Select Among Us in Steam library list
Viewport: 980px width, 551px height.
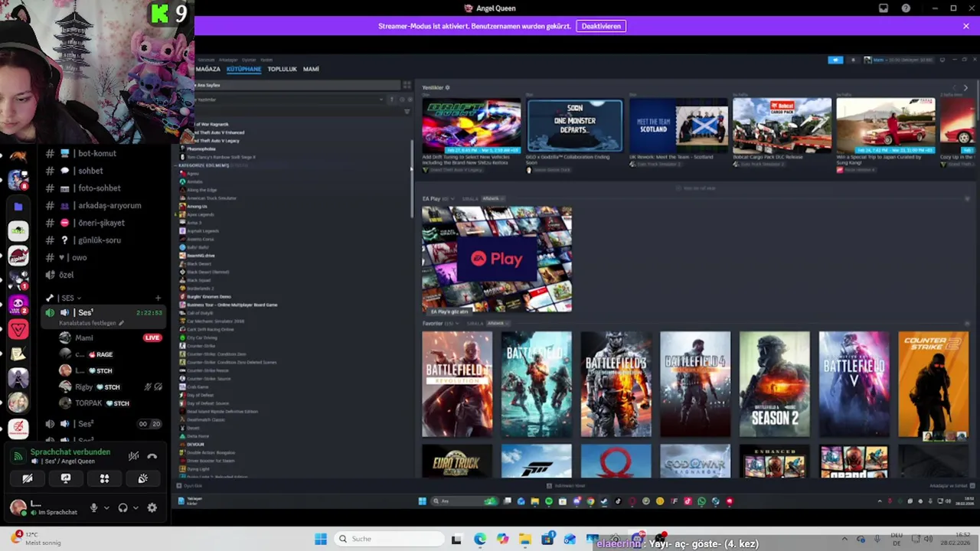tap(197, 207)
